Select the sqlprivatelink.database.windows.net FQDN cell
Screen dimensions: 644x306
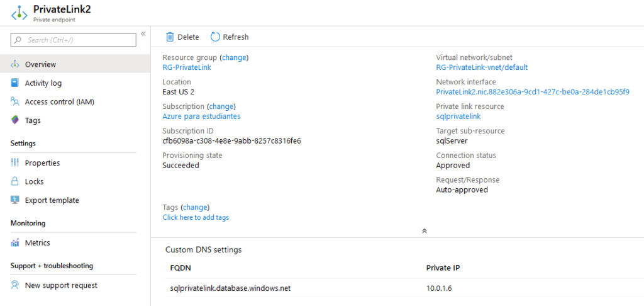230,288
